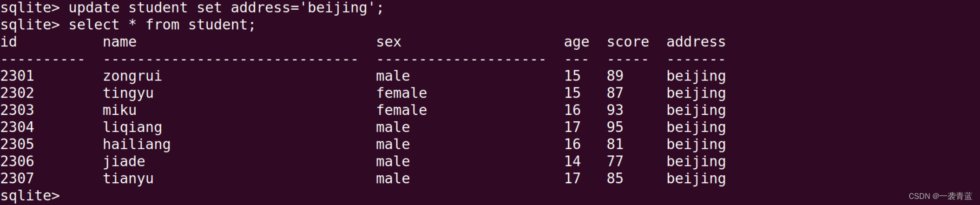Select student ID 2307
980x205 pixels.
click(x=17, y=179)
